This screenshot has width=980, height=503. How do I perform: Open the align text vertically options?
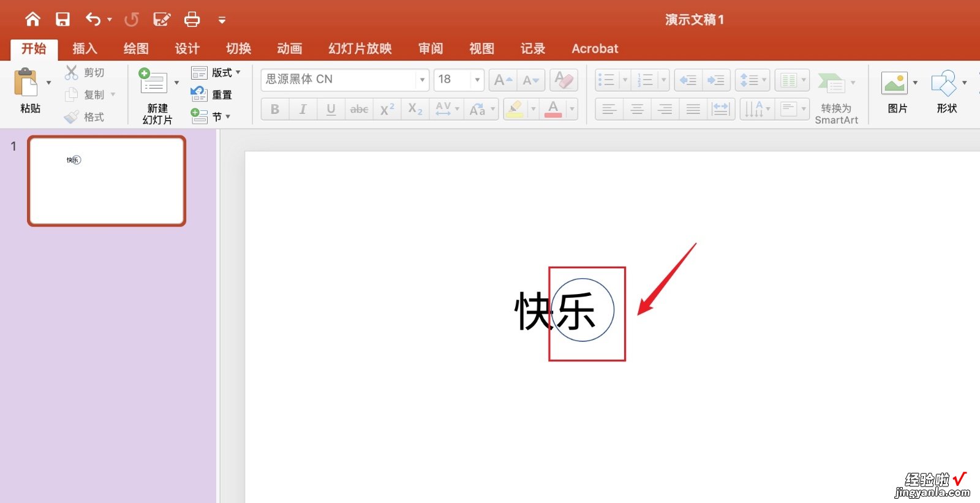tap(793, 109)
